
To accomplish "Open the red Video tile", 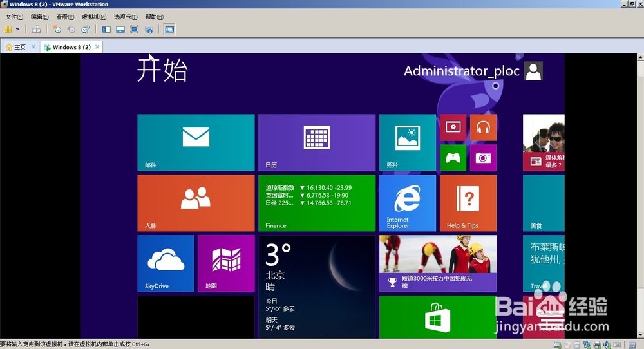I will pyautogui.click(x=453, y=127).
